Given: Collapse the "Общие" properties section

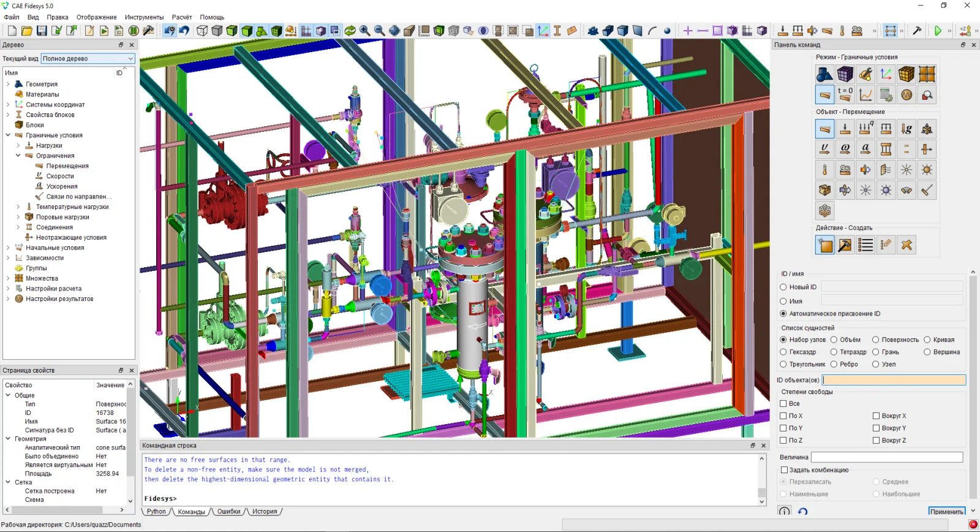Looking at the screenshot, I should pyautogui.click(x=8, y=395).
